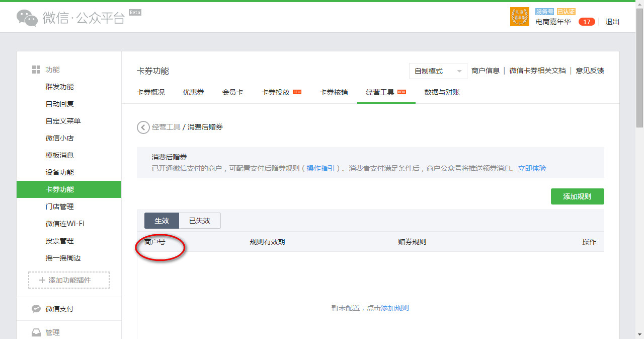Click the back arrow beside 经营工具

(143, 127)
